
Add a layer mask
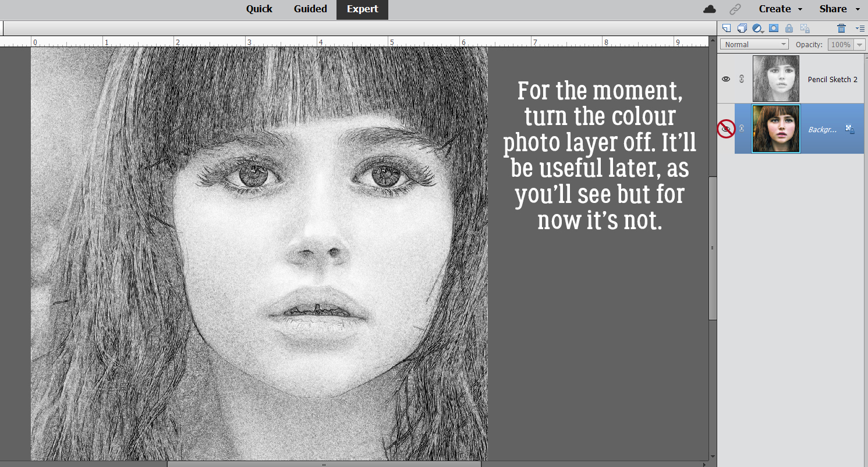[774, 28]
